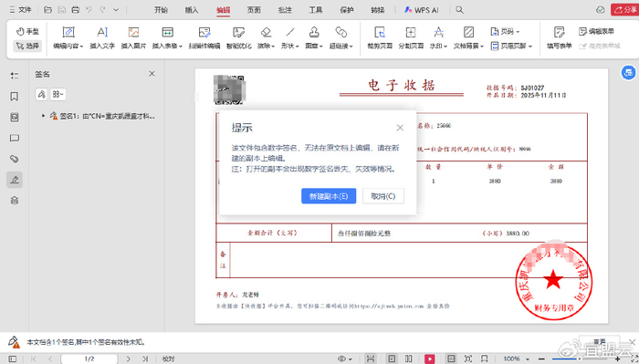Click 校对 in the status bar
Viewport: 639px width, 364px height.
coord(168,359)
